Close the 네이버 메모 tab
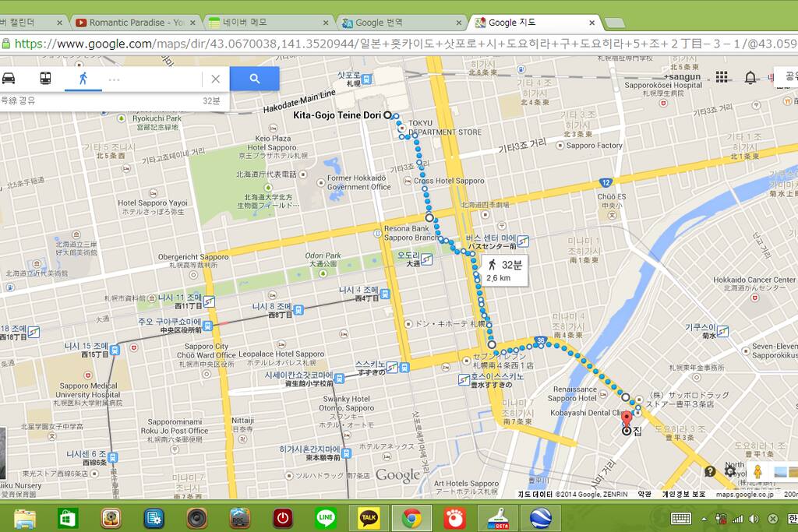The width and height of the screenshot is (798, 532). pyautogui.click(x=326, y=23)
